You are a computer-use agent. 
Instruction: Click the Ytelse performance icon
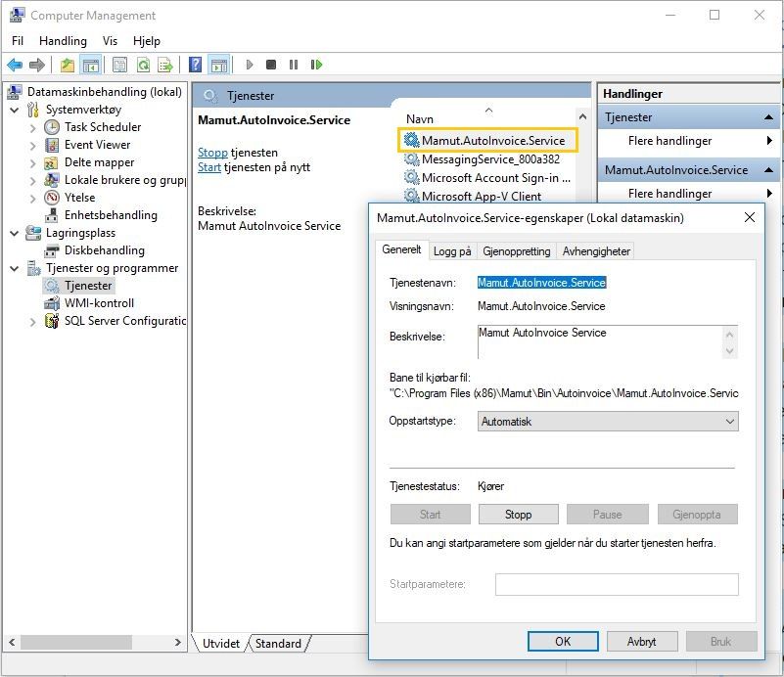(x=52, y=198)
